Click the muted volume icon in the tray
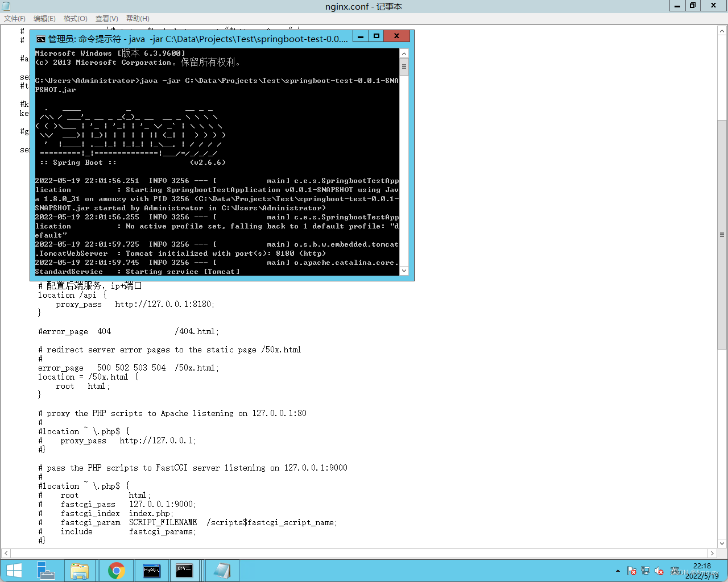 659,571
